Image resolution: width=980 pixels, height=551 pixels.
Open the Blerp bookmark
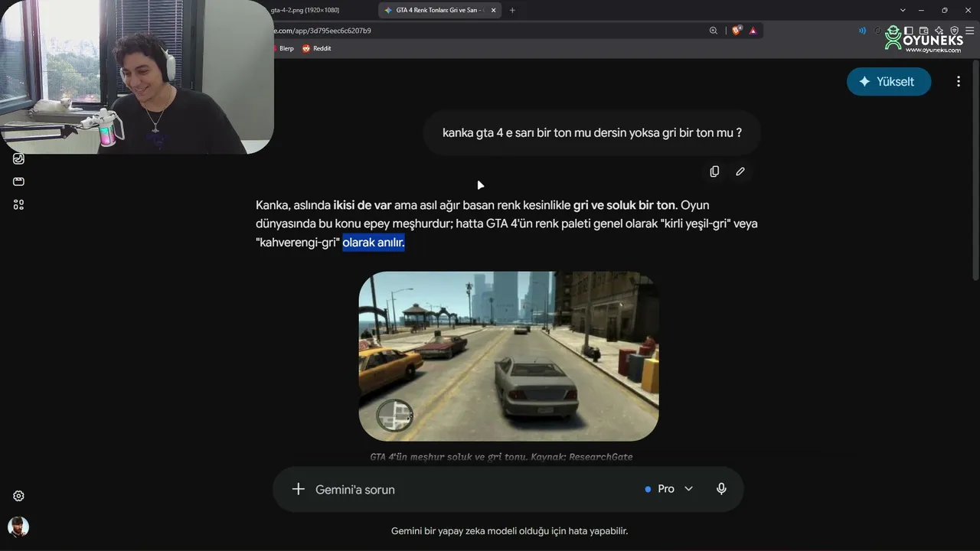coord(283,48)
